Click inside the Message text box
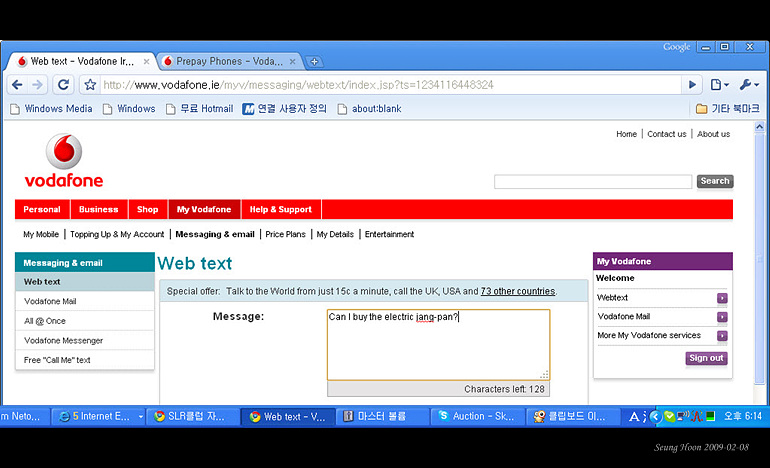The height and width of the screenshot is (468, 770). click(439, 345)
